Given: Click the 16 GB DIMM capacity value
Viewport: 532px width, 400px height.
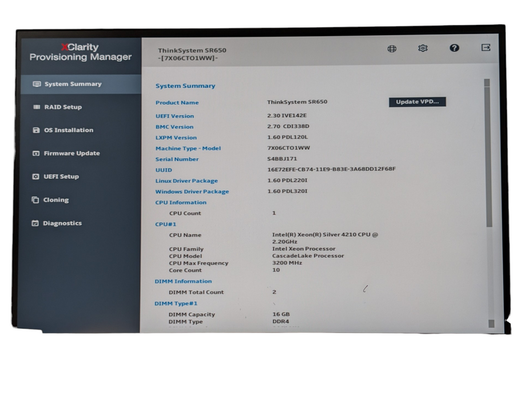Looking at the screenshot, I should click(281, 314).
